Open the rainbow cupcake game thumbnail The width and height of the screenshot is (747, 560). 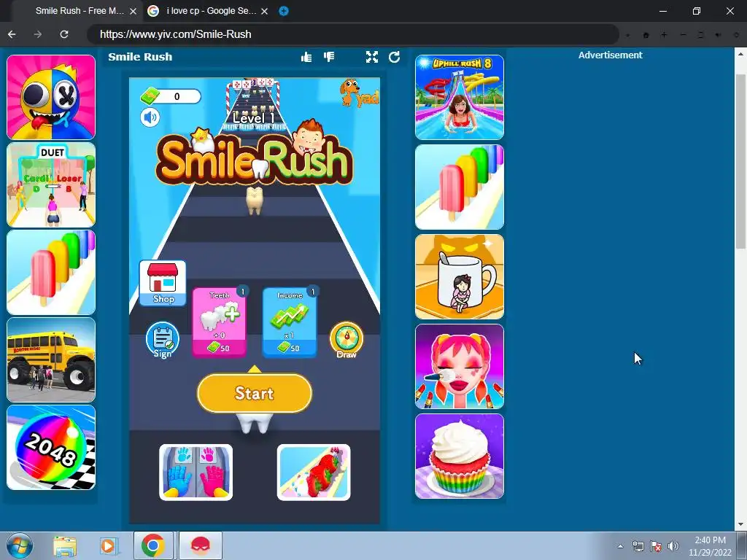coord(460,456)
